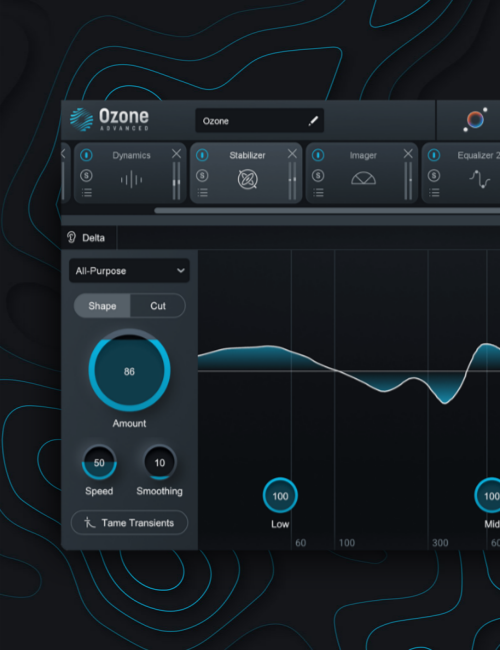Open the Equalizer 2 module preset list
The width and height of the screenshot is (500, 650).
[434, 192]
